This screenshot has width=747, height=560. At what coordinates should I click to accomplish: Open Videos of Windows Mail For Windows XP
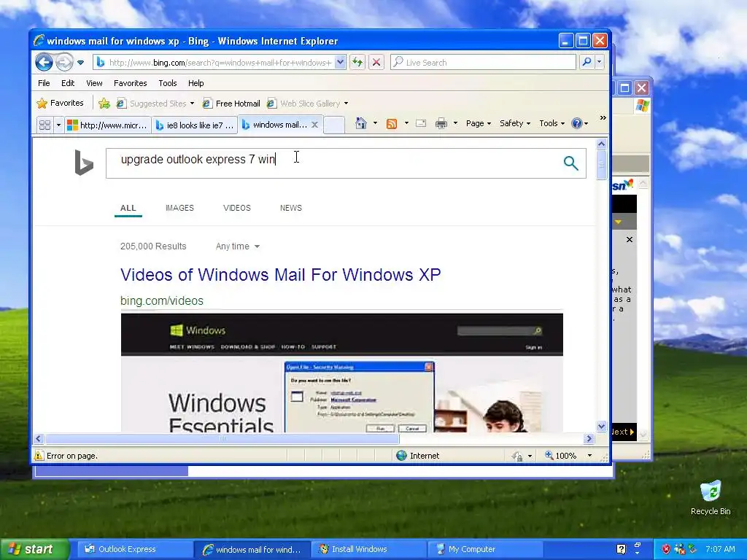[281, 275]
